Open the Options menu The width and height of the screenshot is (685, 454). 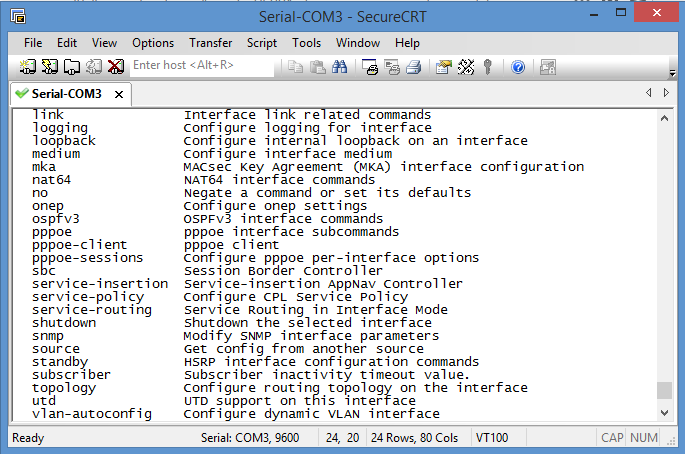point(153,43)
